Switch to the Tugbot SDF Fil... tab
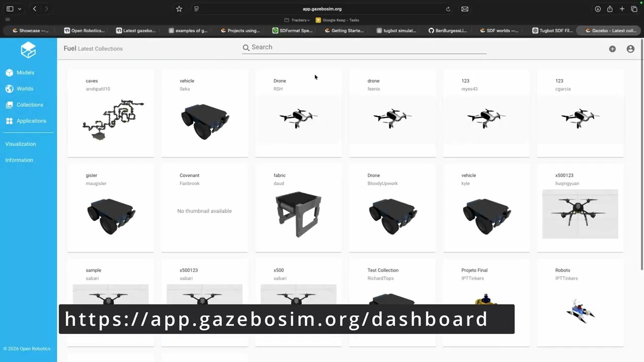644x362 pixels. [x=552, y=31]
